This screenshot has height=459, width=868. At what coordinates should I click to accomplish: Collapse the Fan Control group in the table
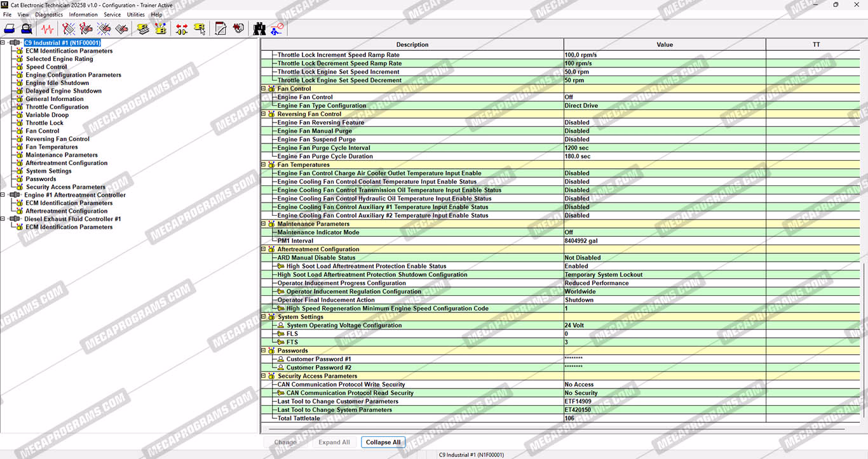(x=264, y=89)
